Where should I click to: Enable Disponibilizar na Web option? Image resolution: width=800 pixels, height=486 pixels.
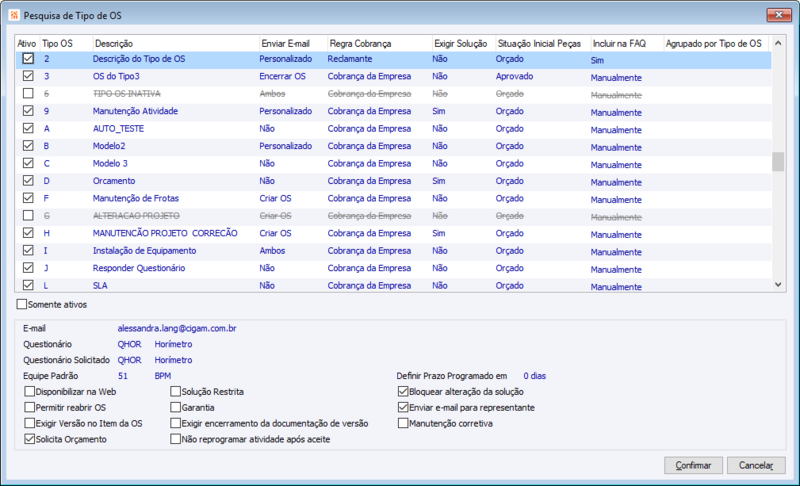click(x=30, y=392)
